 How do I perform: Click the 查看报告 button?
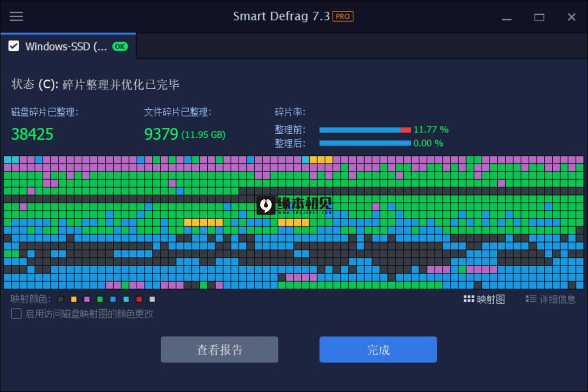[x=220, y=349]
